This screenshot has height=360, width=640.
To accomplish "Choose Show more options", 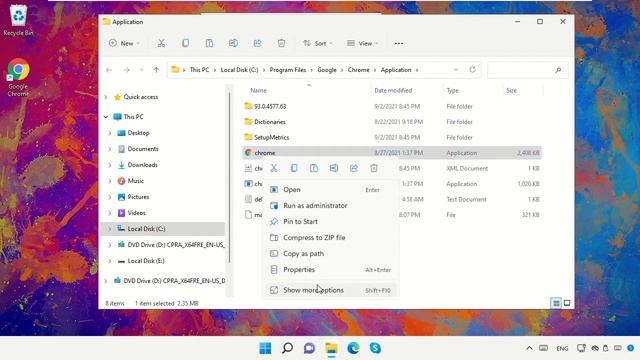I will (x=331, y=290).
